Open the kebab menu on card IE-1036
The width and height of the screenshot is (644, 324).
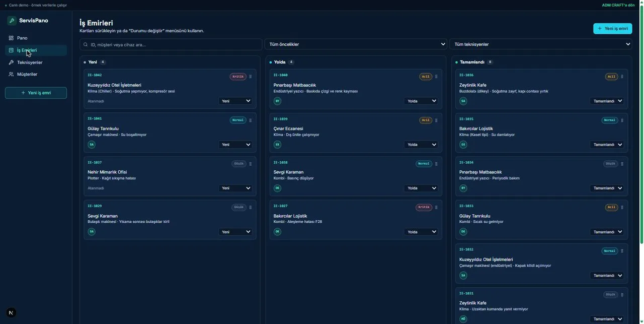click(x=622, y=77)
